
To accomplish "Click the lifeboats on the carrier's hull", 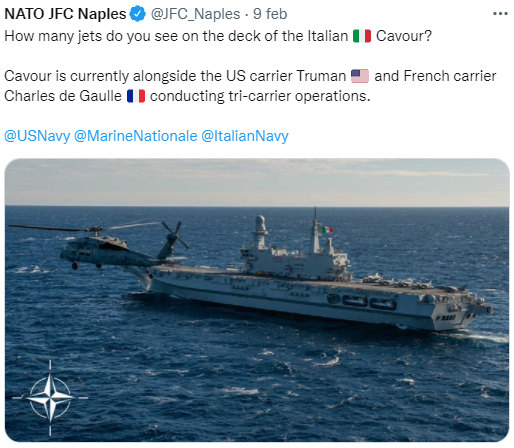I will coord(363,301).
